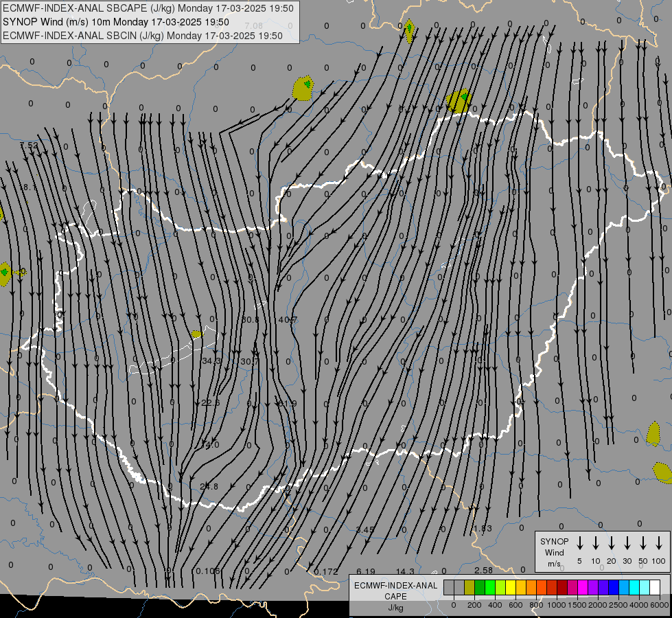Screen dimensions: 672x618
Task: Click the 10 m/s wind arrow in legend
Action: 596,543
